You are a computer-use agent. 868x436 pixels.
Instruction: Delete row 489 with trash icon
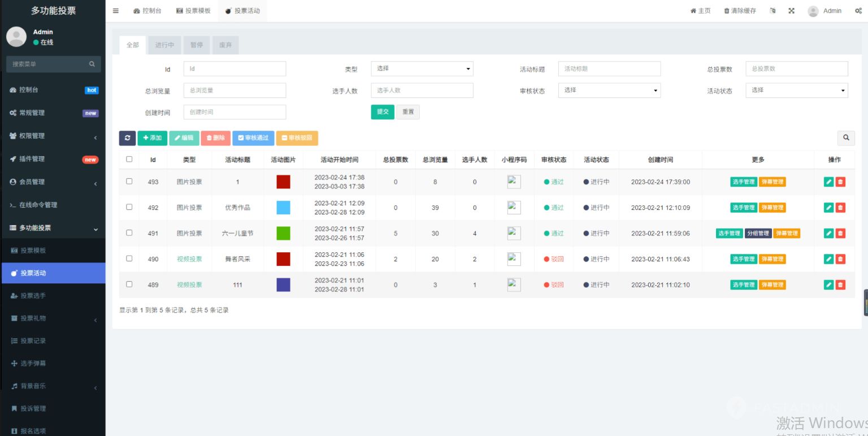[840, 285]
